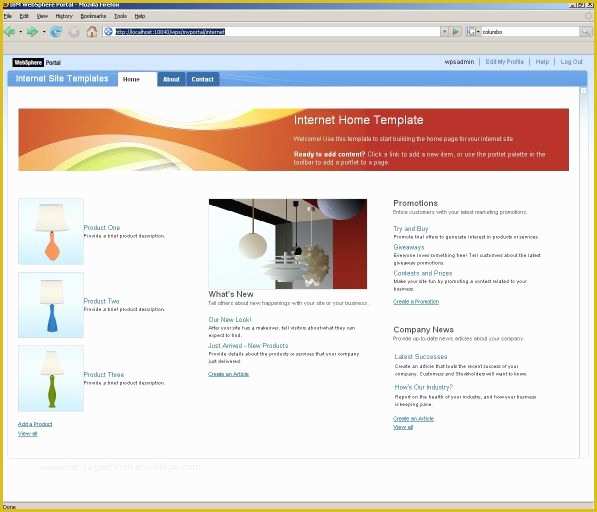This screenshot has width=597, height=512.
Task: Click the wpsadmin user name
Action: 459,62
